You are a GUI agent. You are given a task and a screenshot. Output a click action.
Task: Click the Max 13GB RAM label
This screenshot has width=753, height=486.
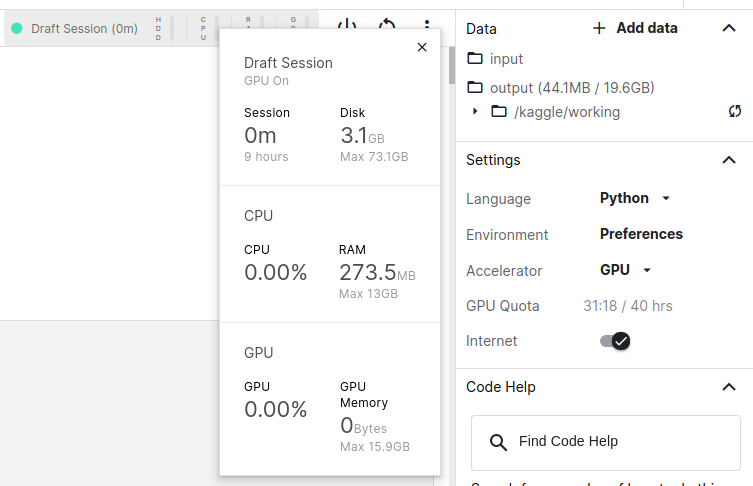click(x=368, y=293)
